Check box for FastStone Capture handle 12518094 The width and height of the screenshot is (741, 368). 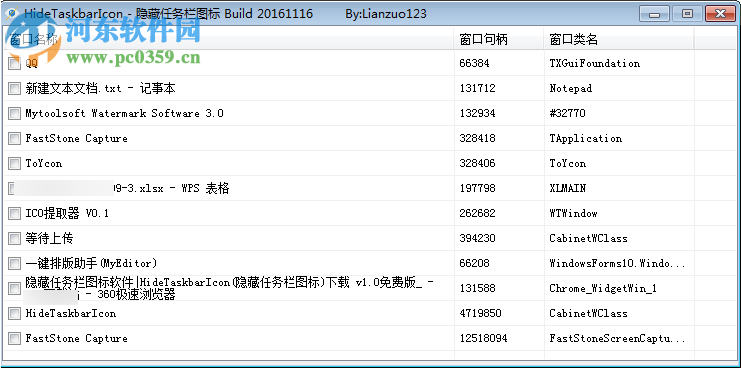point(15,339)
